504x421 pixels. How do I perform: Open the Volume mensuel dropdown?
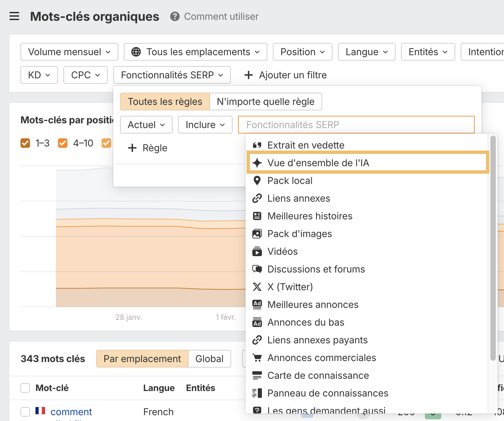coord(69,52)
